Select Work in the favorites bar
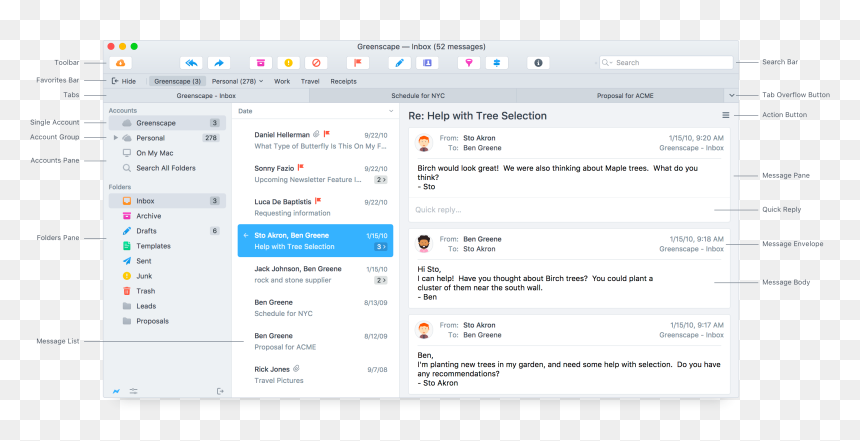Viewport: 860px width, 441px height. point(282,81)
